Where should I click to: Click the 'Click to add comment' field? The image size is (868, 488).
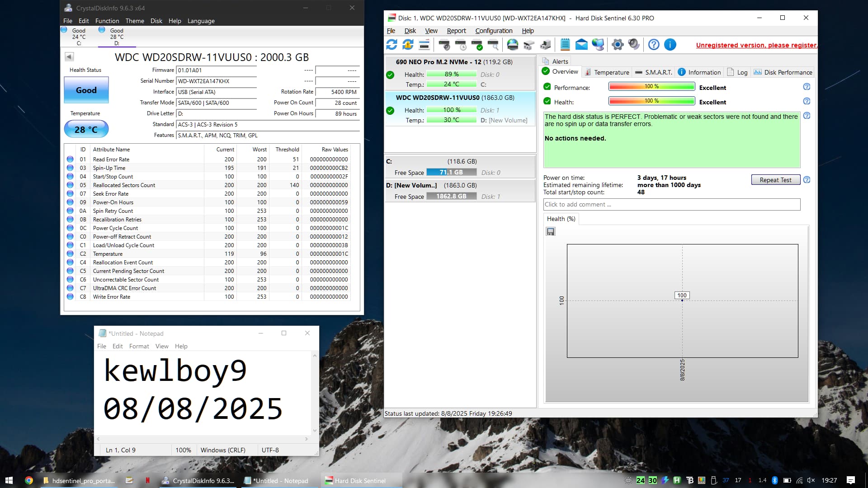[x=671, y=204]
